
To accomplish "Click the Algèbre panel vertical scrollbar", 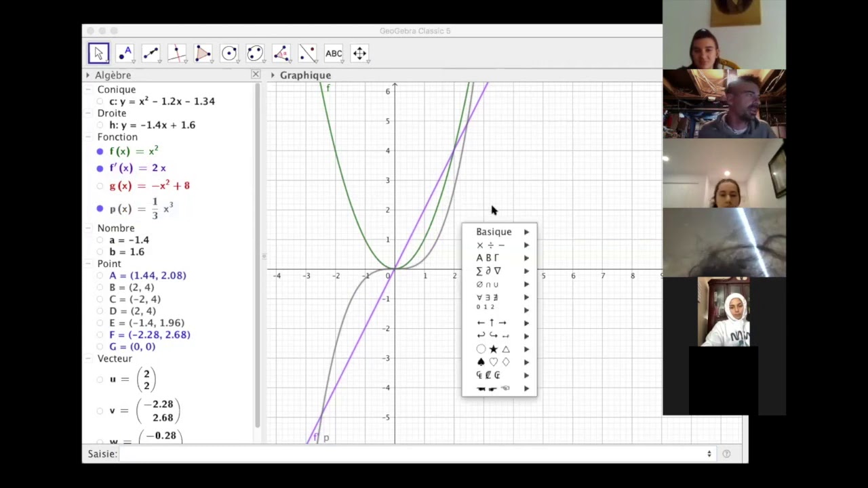I will pos(258,254).
